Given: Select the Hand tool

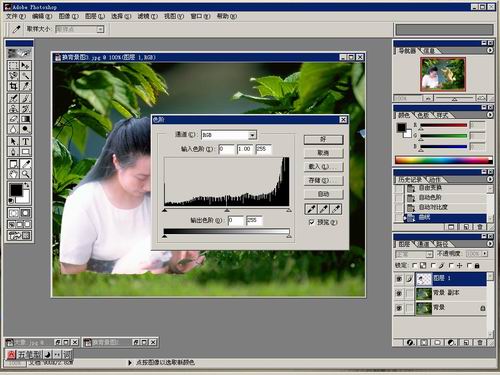Looking at the screenshot, I should click(13, 174).
